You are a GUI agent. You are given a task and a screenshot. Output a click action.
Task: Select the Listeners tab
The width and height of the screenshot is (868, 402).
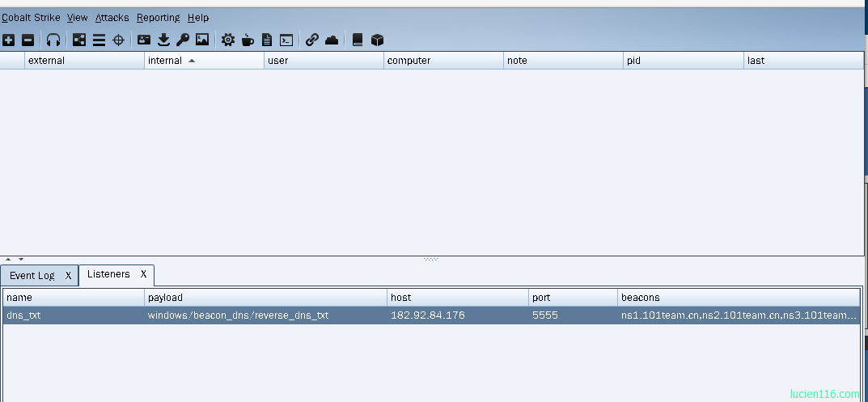[108, 274]
